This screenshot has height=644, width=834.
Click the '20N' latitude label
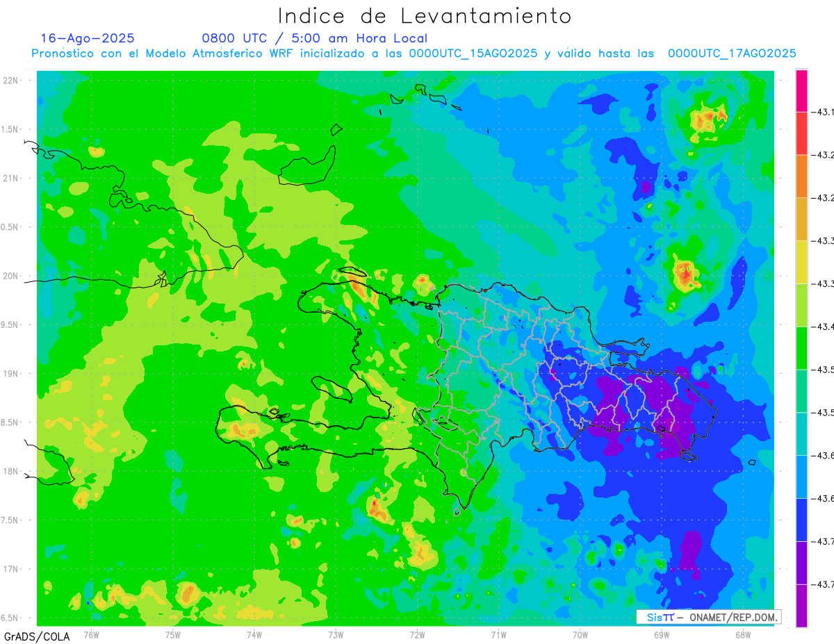pyautogui.click(x=11, y=276)
